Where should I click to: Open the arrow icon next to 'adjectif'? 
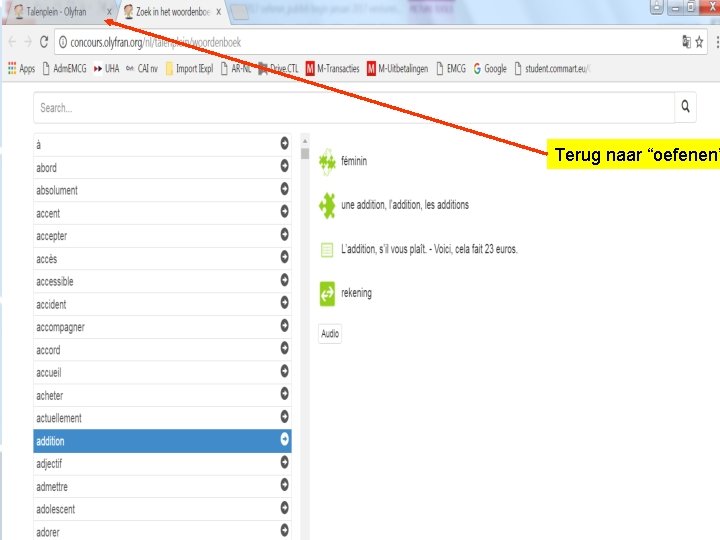coord(284,462)
